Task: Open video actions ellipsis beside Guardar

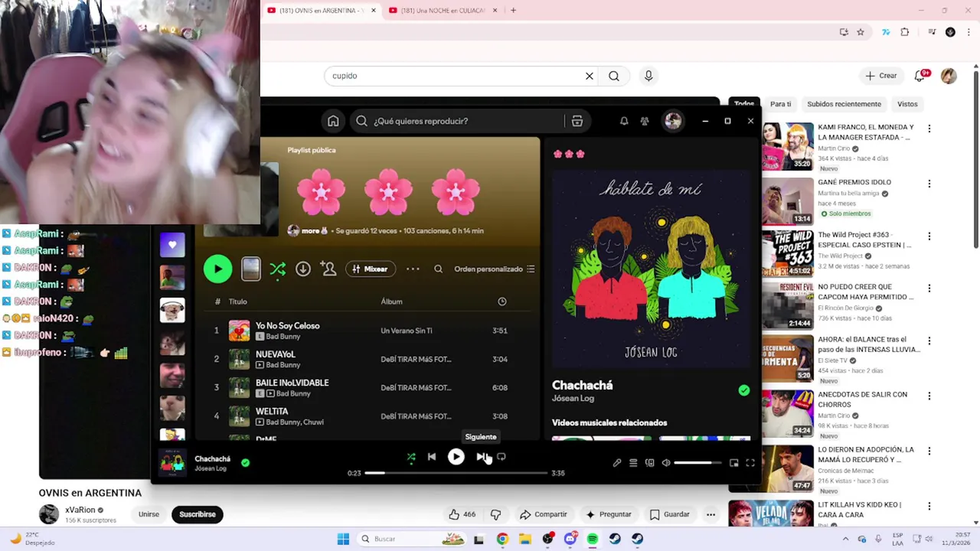Action: tap(710, 514)
